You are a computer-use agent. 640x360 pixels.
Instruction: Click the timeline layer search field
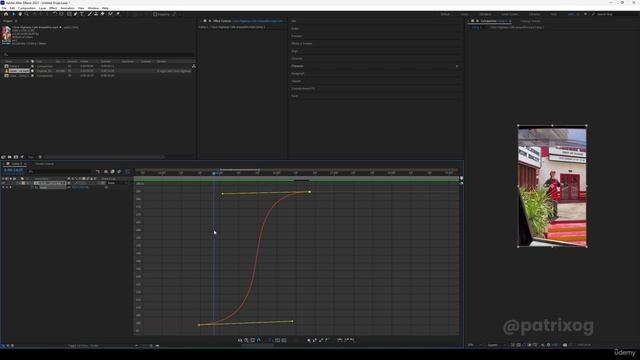59,171
